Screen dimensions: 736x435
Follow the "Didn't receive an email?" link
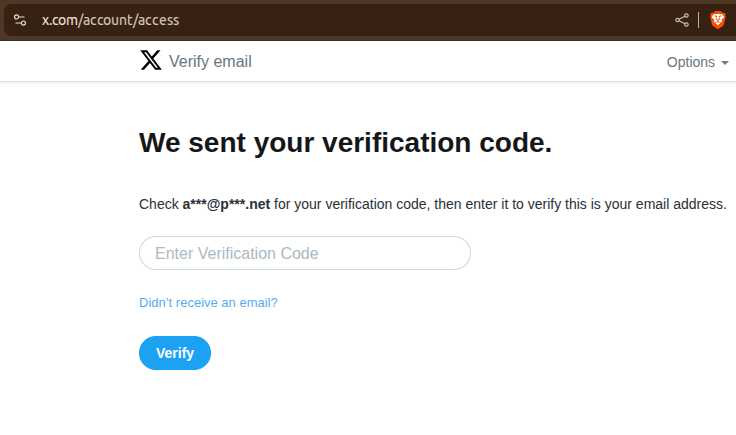pyautogui.click(x=208, y=302)
